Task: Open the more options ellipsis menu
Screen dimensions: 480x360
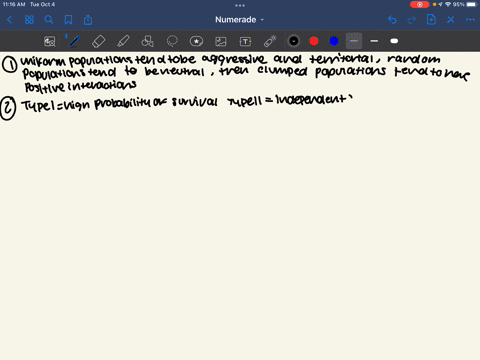Action: [470, 20]
